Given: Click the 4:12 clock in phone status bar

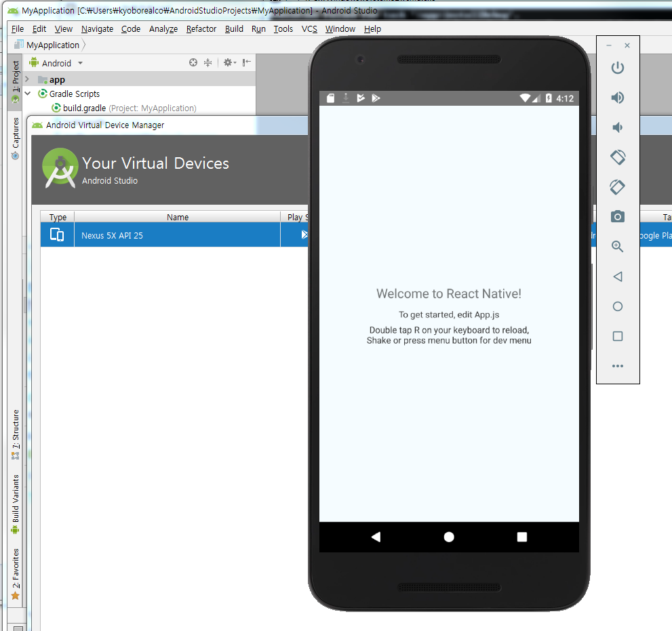Looking at the screenshot, I should click(x=565, y=98).
